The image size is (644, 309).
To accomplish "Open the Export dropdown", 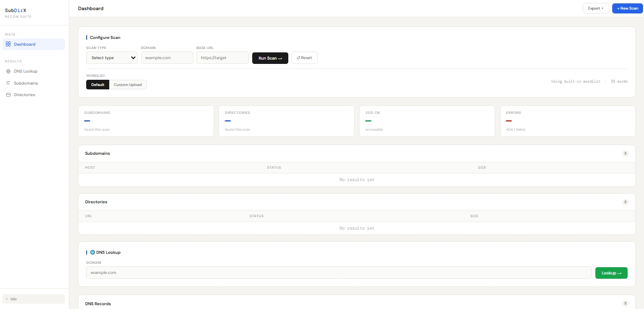I will coord(596,8).
